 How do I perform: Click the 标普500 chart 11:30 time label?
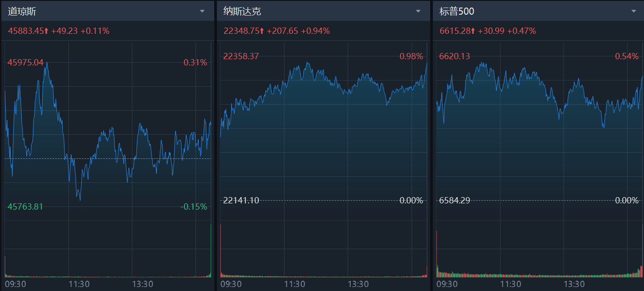[x=510, y=284]
